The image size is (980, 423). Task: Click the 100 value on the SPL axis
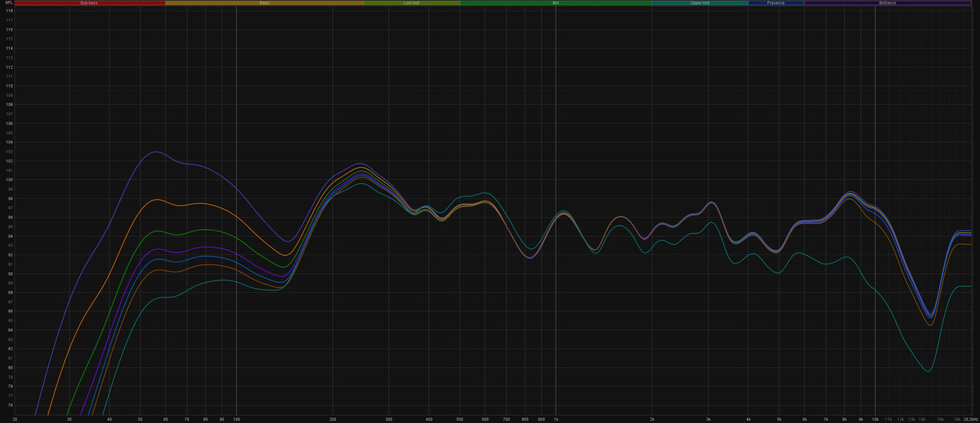9,180
